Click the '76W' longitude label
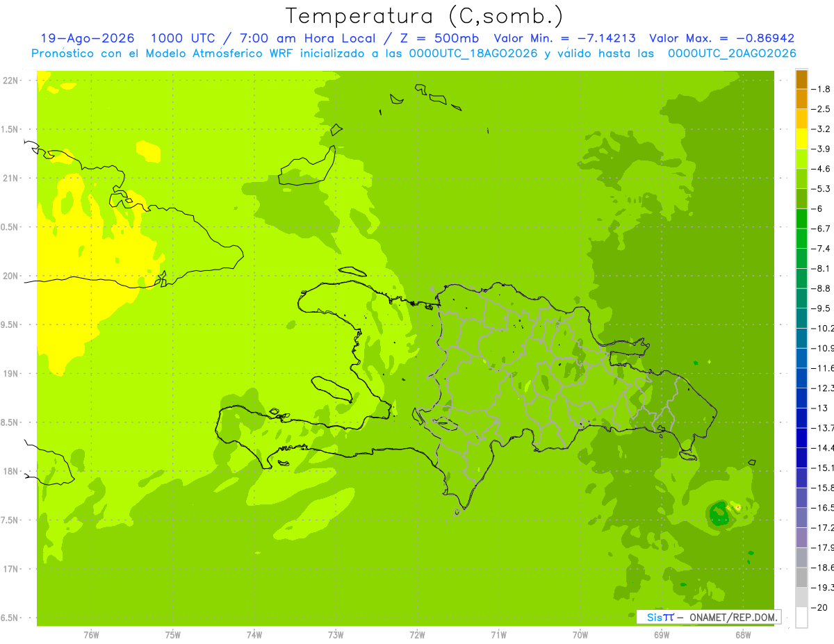This screenshot has height=644, width=834. click(x=91, y=635)
